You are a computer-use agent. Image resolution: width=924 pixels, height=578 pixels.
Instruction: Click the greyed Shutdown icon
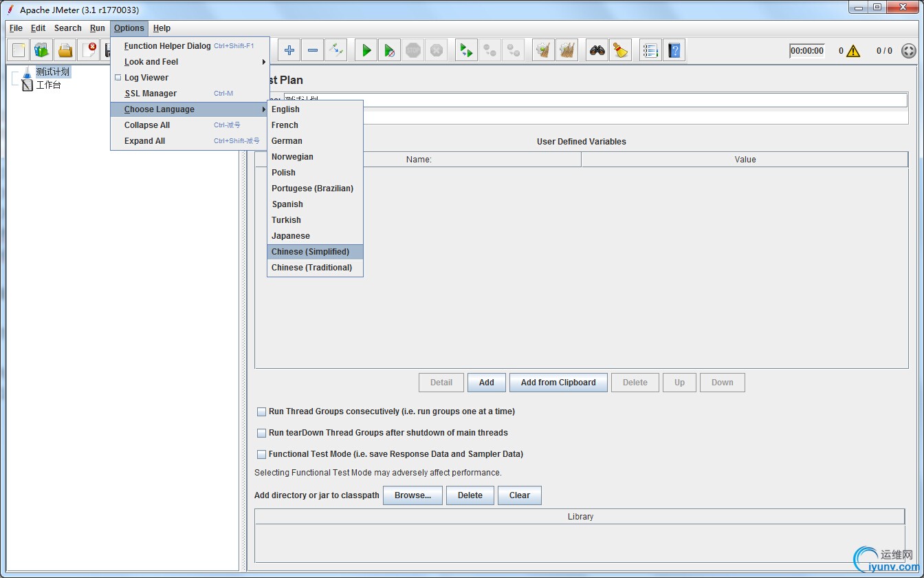436,50
